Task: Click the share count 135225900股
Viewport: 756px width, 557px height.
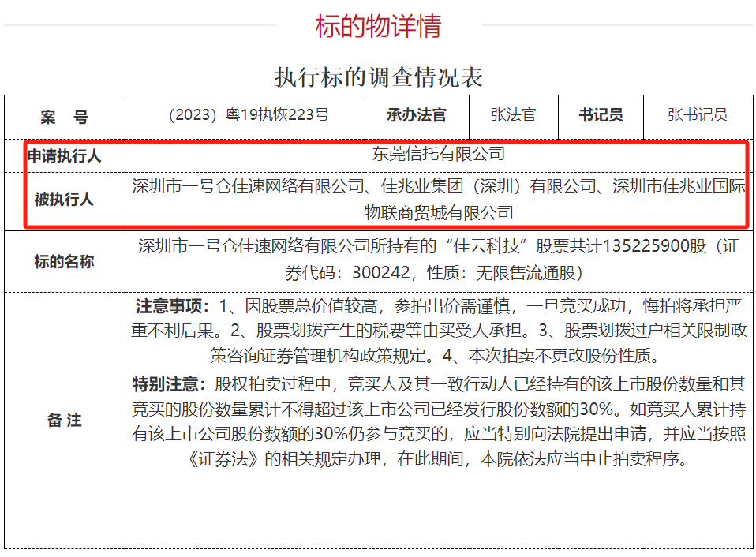Action: [x=653, y=245]
